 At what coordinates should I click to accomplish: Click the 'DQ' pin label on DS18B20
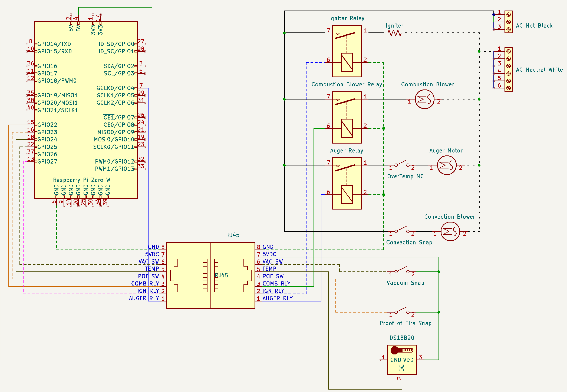click(x=402, y=368)
